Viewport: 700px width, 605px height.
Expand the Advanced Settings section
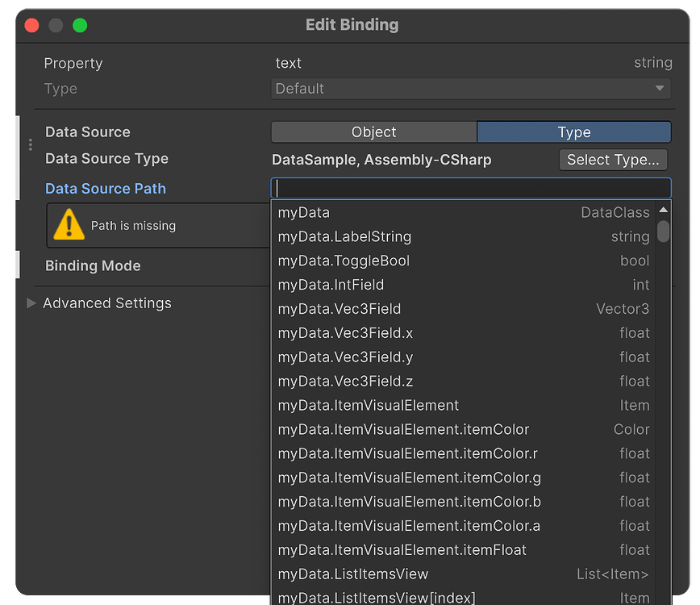coord(107,303)
